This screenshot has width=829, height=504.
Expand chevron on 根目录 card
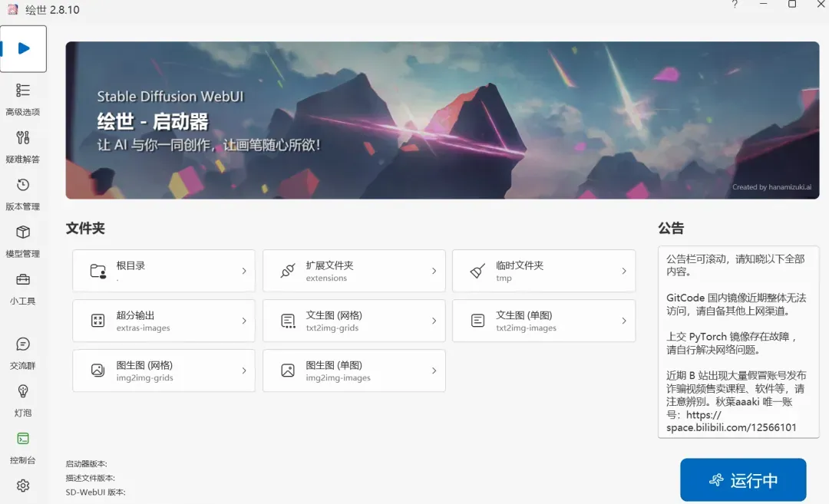(244, 271)
